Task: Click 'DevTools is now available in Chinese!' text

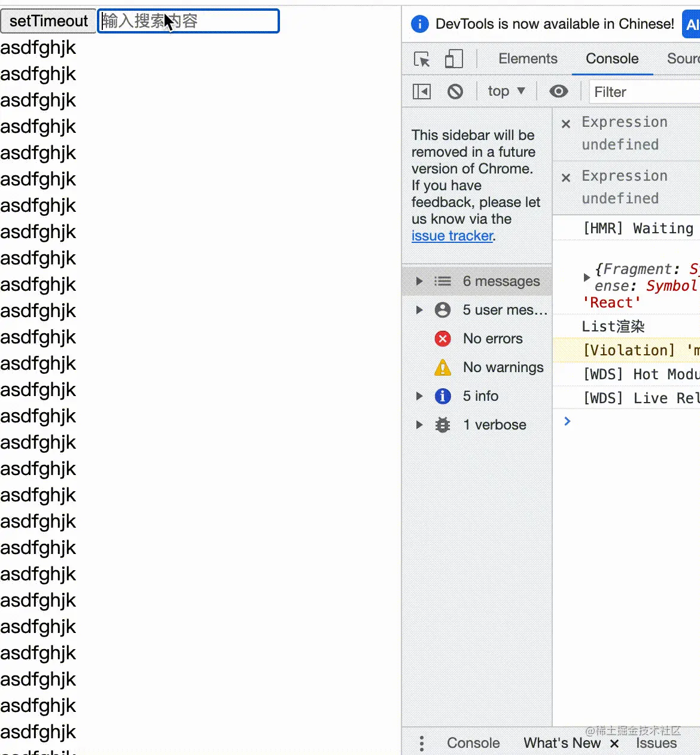Action: (555, 24)
